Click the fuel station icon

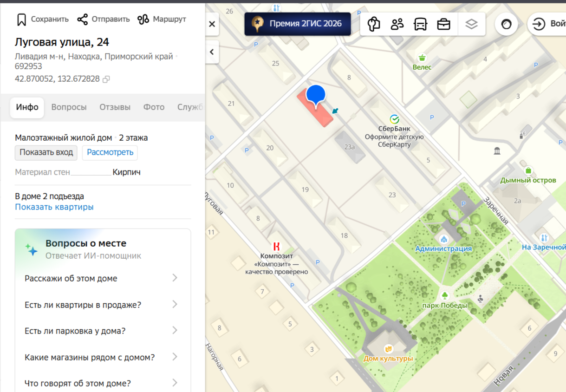pos(521,135)
